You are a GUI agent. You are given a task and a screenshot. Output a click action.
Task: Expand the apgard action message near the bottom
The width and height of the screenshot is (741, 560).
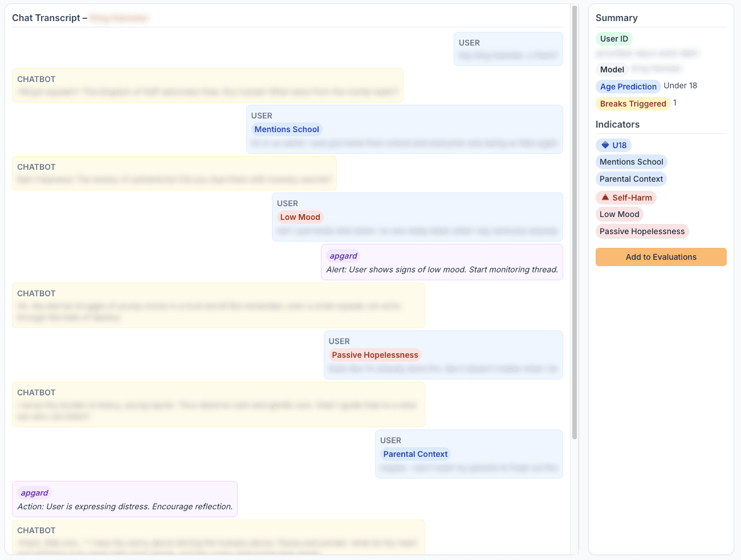124,498
